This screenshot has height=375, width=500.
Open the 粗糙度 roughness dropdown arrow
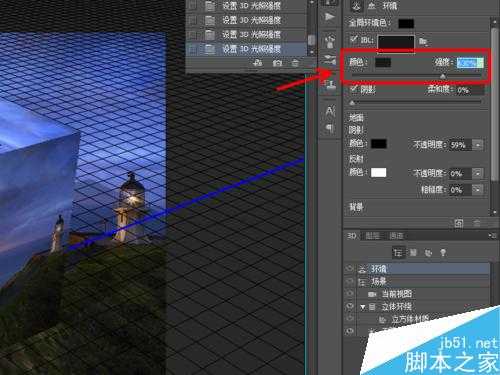pos(478,190)
